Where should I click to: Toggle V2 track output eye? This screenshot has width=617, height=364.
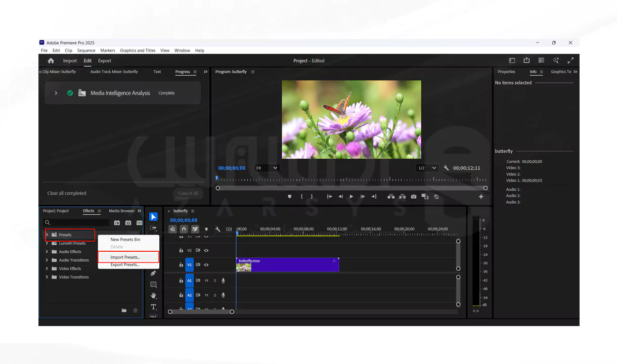coord(206,250)
